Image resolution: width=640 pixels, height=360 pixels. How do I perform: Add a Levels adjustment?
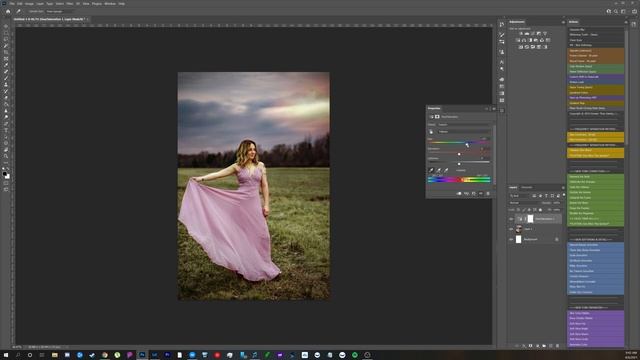pyautogui.click(x=527, y=33)
